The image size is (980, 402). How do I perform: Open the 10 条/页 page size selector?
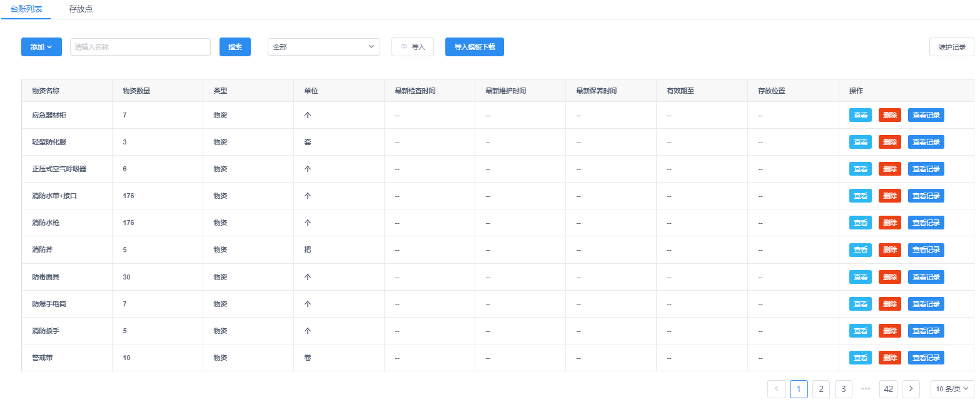952,389
